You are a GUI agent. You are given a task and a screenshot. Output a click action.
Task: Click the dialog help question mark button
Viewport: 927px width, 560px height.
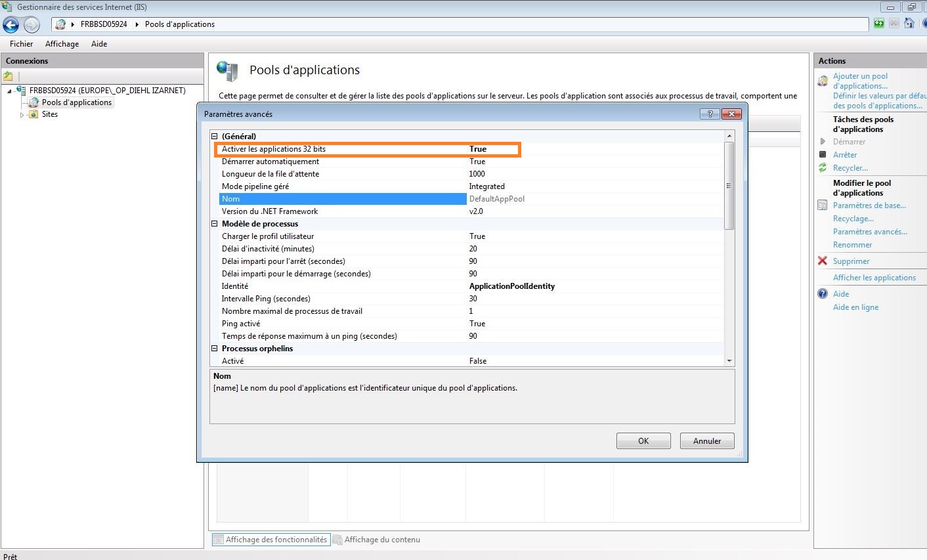click(x=710, y=114)
